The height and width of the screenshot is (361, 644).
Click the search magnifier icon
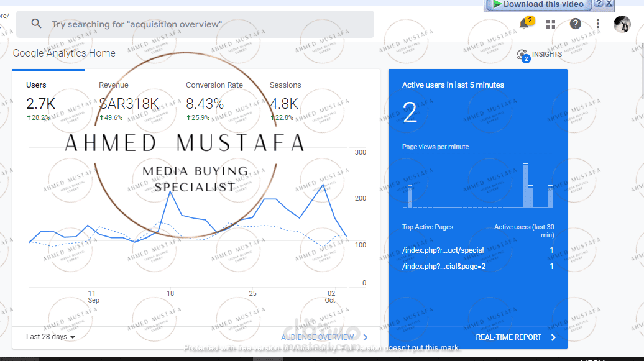[36, 24]
